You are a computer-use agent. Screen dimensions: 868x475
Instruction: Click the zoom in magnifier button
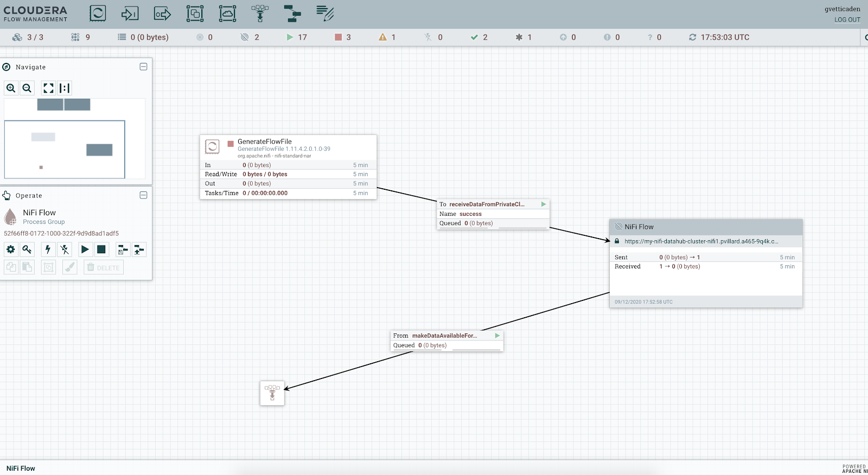coord(11,88)
